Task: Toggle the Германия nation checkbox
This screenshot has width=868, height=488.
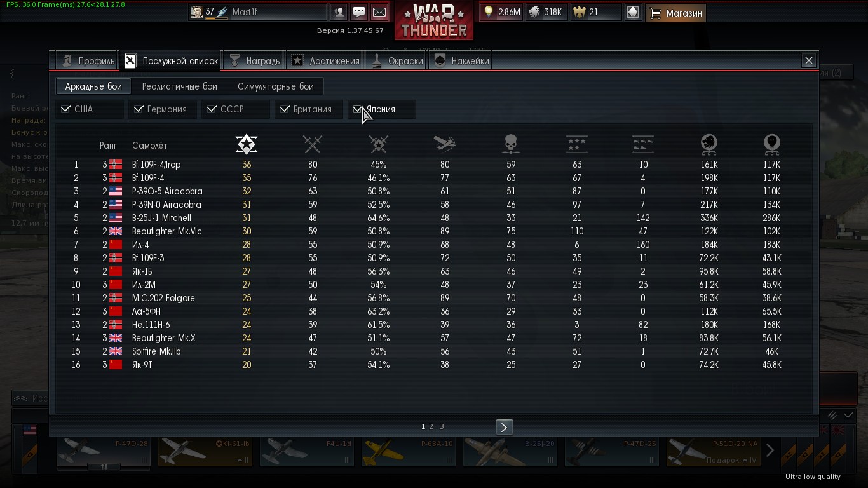Action: pyautogui.click(x=163, y=109)
